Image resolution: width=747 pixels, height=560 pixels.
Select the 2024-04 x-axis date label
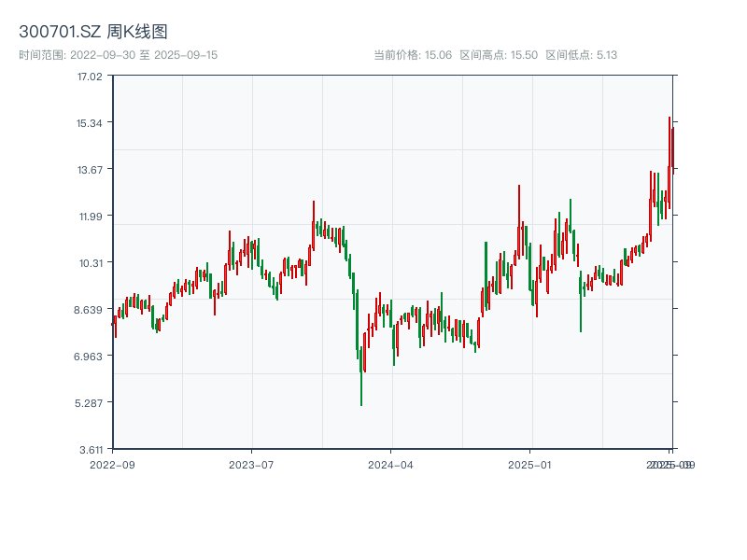391,464
